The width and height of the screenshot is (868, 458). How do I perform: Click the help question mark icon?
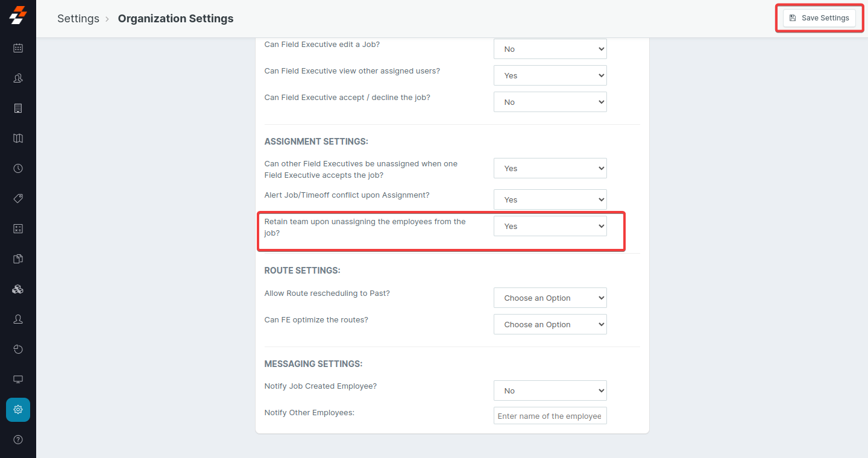tap(18, 440)
